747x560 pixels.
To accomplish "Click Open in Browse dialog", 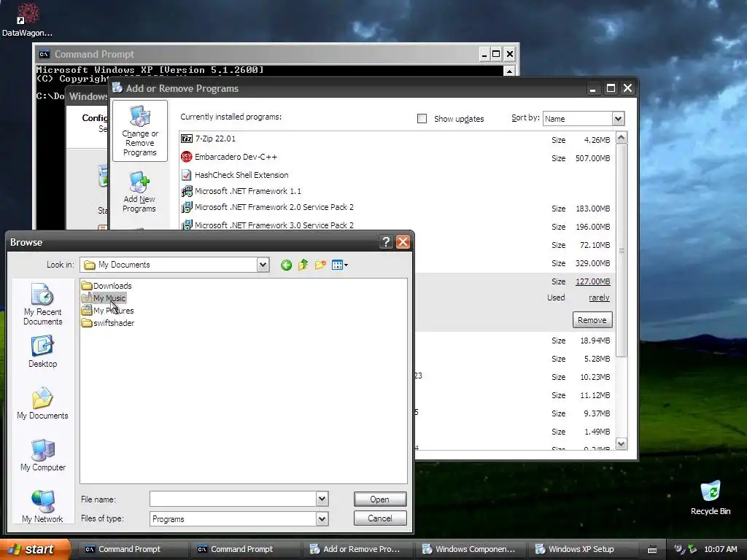I will (x=380, y=499).
